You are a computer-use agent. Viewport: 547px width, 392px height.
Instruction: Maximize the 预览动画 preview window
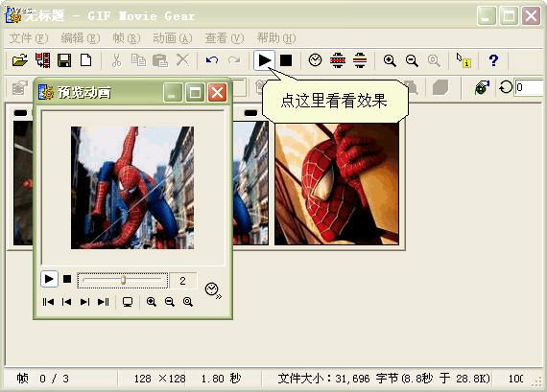tap(195, 92)
